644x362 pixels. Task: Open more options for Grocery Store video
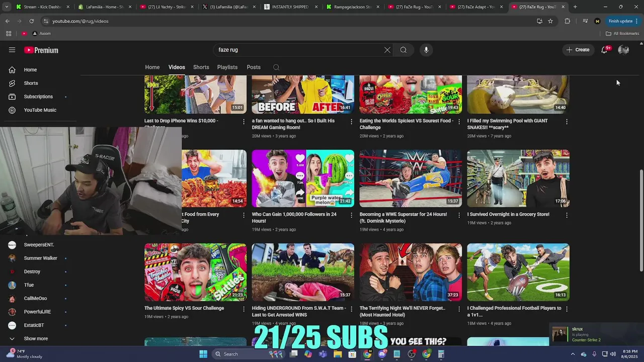(567, 215)
